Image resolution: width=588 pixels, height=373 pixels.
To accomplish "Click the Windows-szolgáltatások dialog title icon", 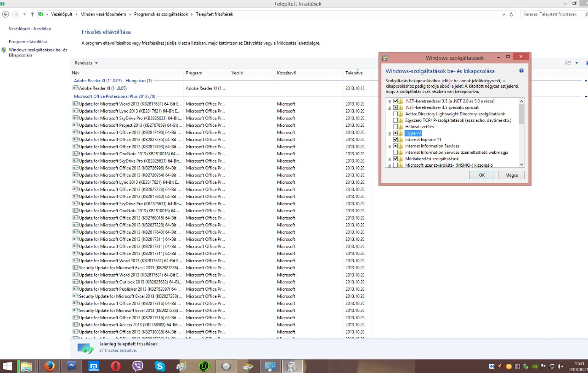I will [385, 58].
